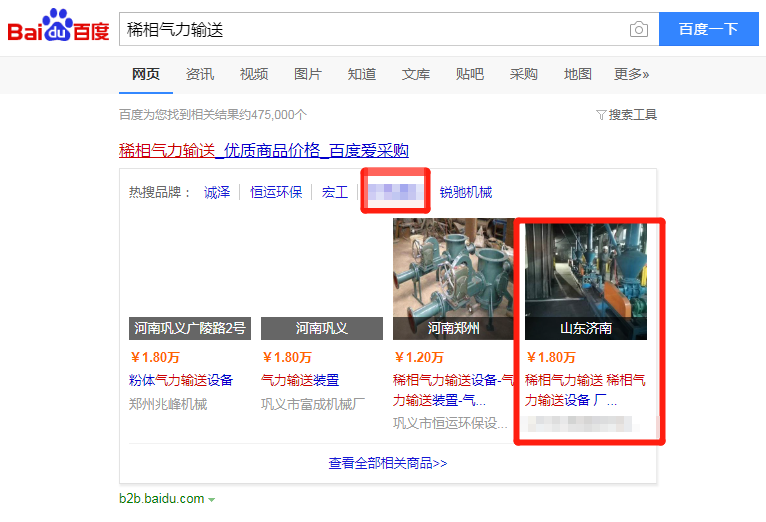Image resolution: width=766 pixels, height=522 pixels.
Task: Open 查看全部相关商品>> link
Action: pyautogui.click(x=388, y=463)
